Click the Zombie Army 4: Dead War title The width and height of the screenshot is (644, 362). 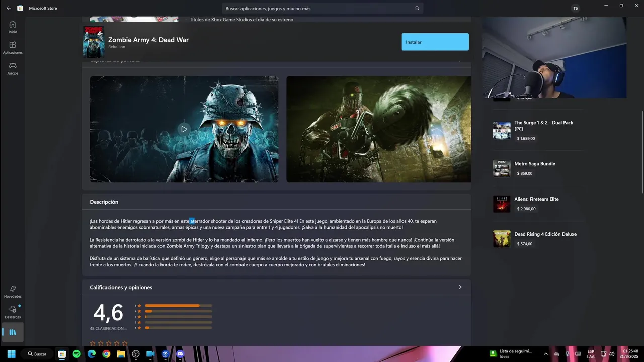(x=148, y=40)
